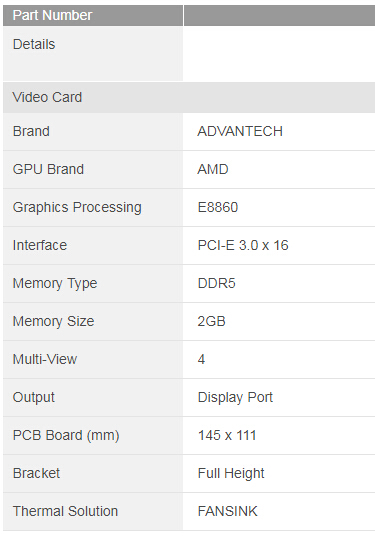
Task: Click the Graphics Processing label
Action: click(x=77, y=207)
